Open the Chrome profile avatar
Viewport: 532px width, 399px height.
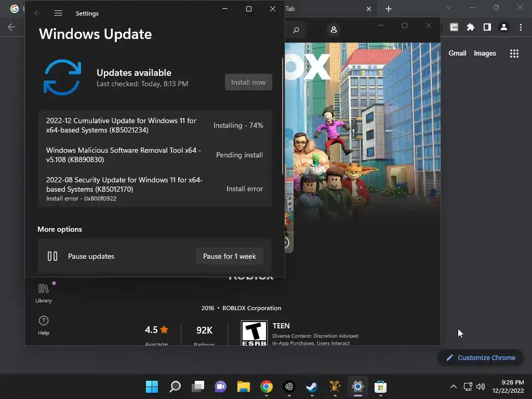pyautogui.click(x=504, y=27)
